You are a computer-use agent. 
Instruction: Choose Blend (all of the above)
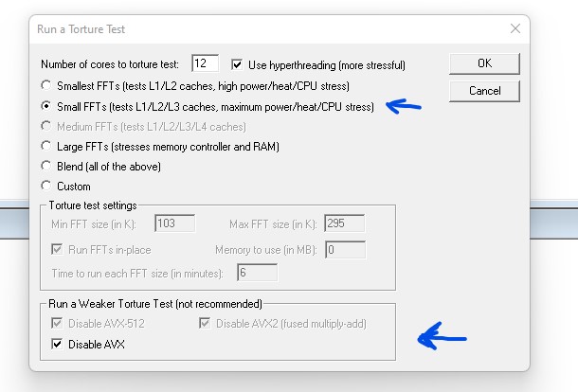(46, 167)
